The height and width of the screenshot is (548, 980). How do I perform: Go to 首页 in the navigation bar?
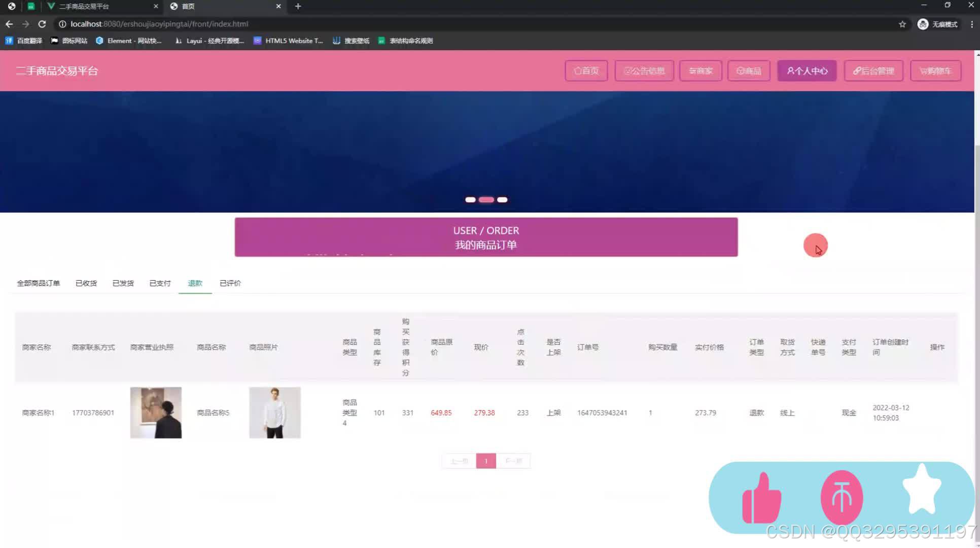[586, 71]
